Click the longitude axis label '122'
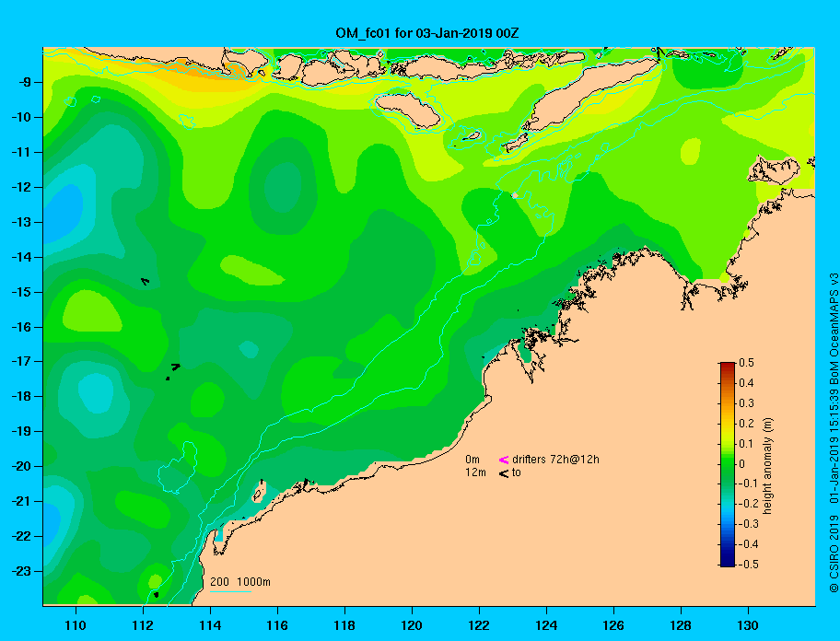This screenshot has height=641, width=840. click(479, 625)
